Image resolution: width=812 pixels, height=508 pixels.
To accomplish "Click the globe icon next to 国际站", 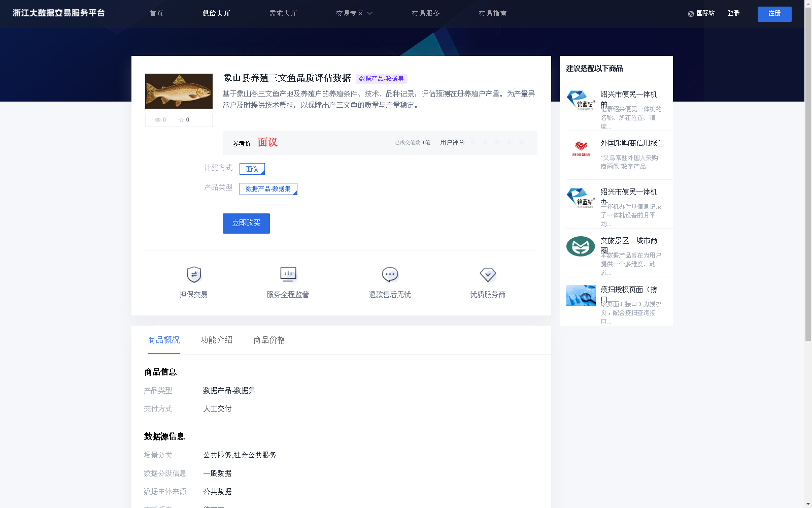I will coord(691,14).
